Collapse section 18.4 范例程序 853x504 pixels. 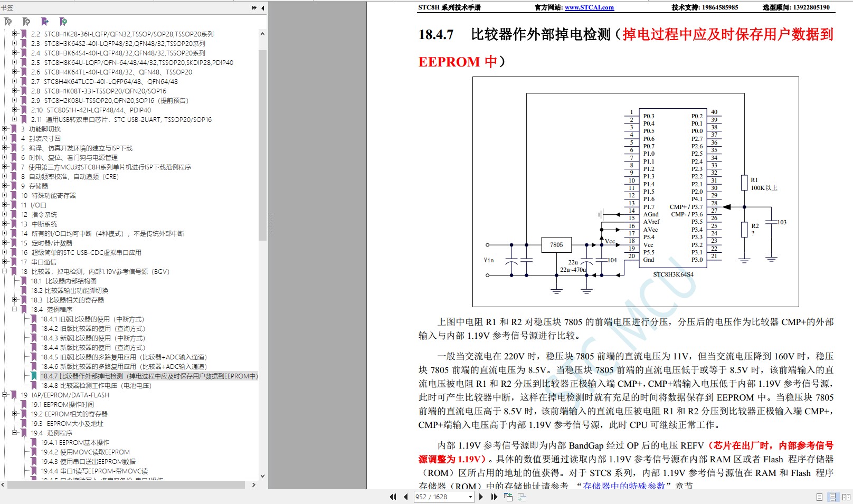(15, 309)
